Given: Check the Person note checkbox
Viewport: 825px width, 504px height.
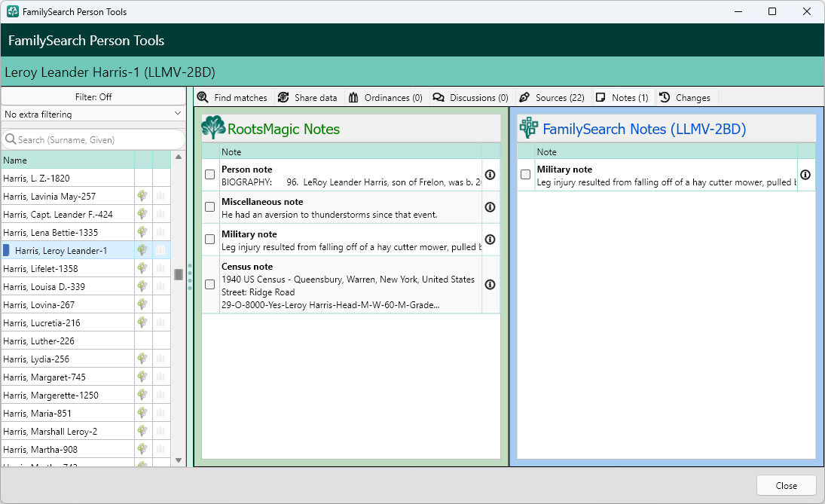Looking at the screenshot, I should 210,175.
